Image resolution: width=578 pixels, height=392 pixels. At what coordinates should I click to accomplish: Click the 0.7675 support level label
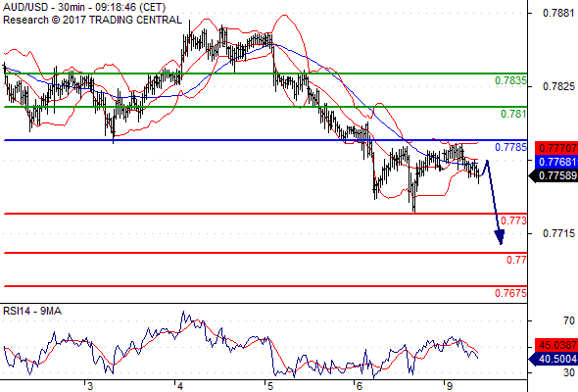pos(510,293)
